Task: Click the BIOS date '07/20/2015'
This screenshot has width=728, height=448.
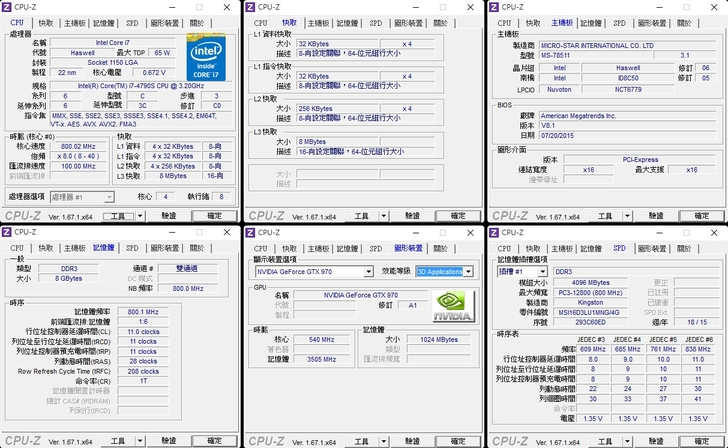Action: tap(627, 136)
